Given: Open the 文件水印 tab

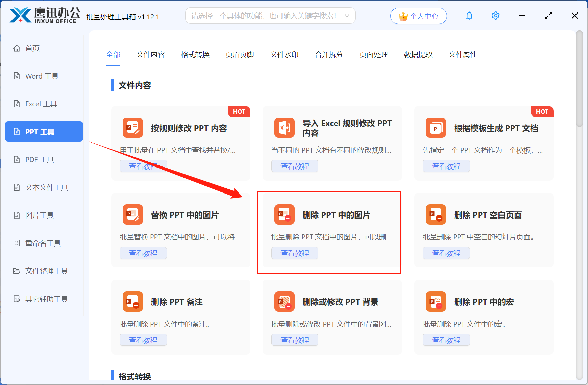Looking at the screenshot, I should (284, 55).
